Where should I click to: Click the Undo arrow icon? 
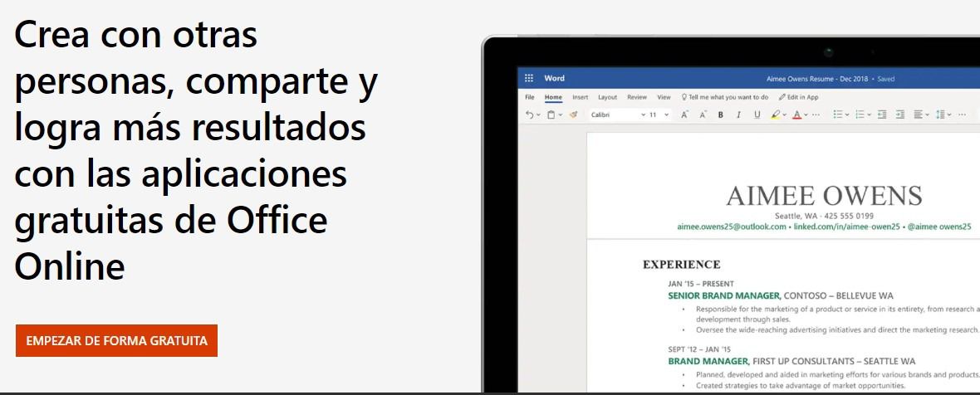coord(529,115)
